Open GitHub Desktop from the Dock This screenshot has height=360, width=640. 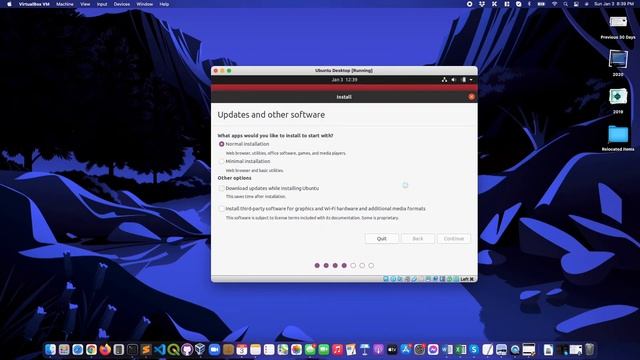click(x=187, y=349)
